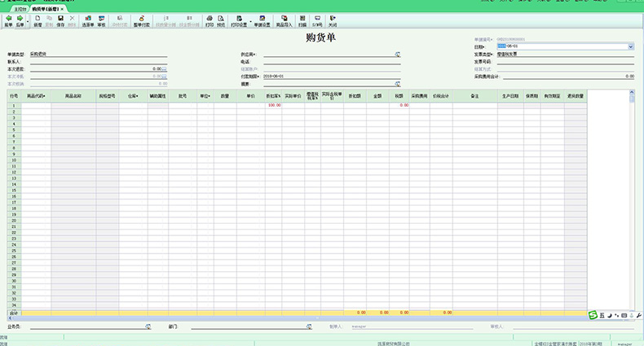644x346 pixels.
Task: Open the 供应商 supplier lookup selector
Action: 398,54
